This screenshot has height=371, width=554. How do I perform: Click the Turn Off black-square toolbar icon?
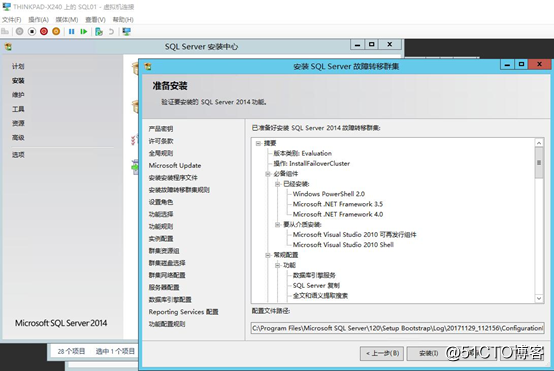(x=32, y=31)
